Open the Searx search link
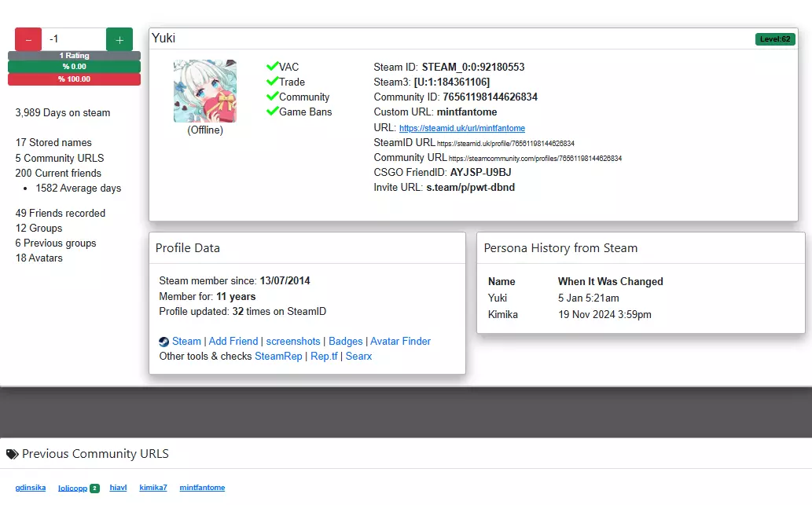812x505 pixels. [x=359, y=357]
